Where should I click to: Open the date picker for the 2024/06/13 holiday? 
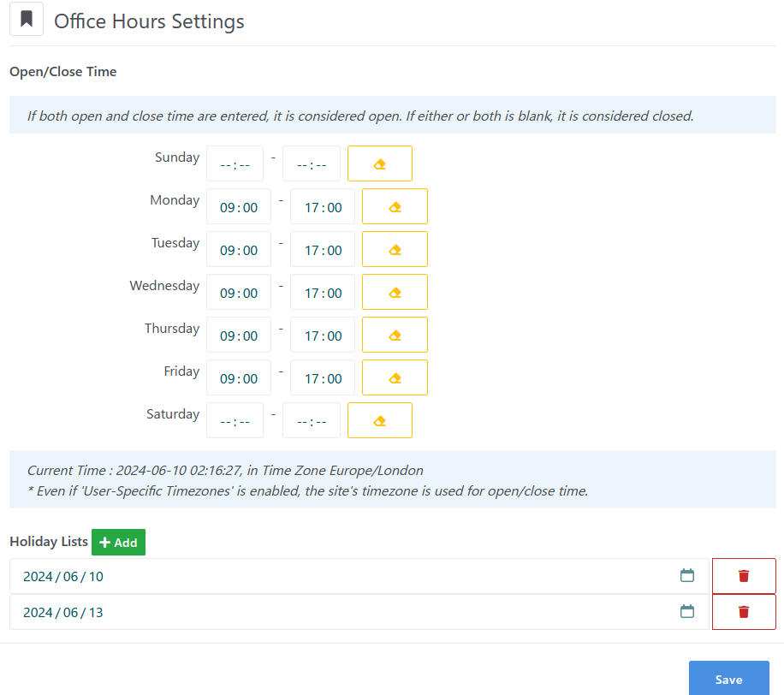[x=686, y=611]
